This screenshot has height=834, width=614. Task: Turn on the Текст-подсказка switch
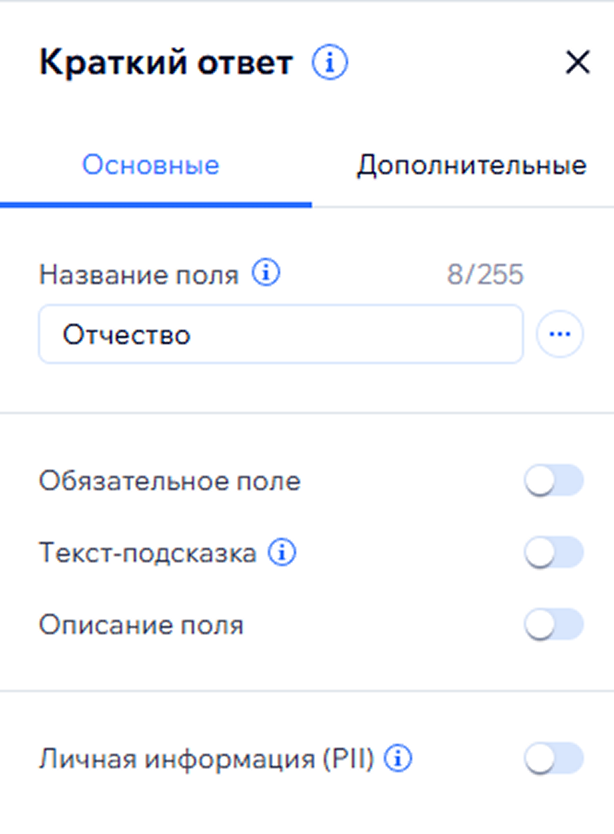click(x=553, y=553)
